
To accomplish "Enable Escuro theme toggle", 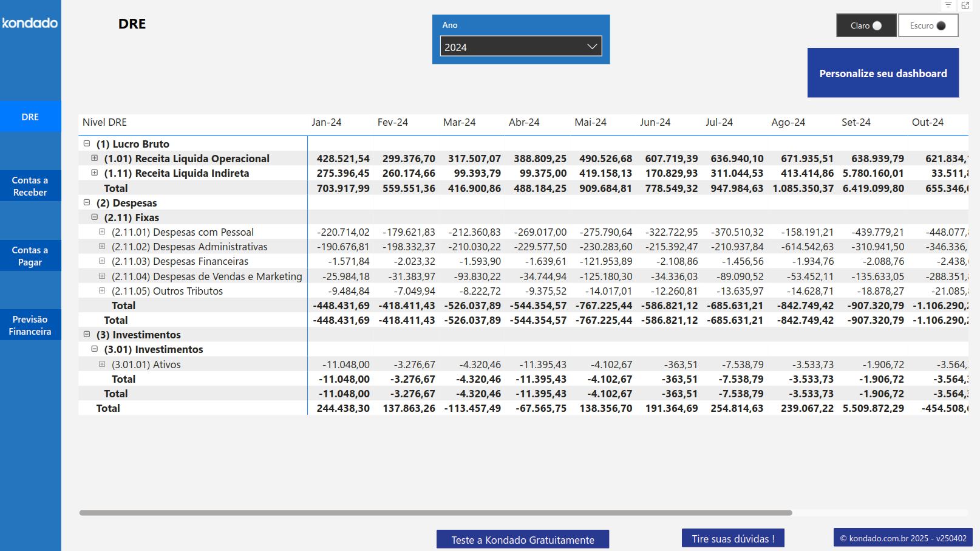I will (x=928, y=26).
